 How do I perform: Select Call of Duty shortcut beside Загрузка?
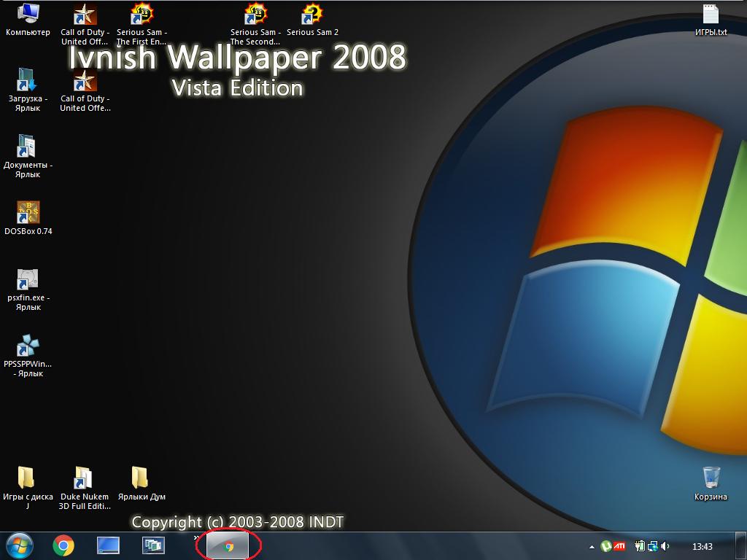[85, 90]
